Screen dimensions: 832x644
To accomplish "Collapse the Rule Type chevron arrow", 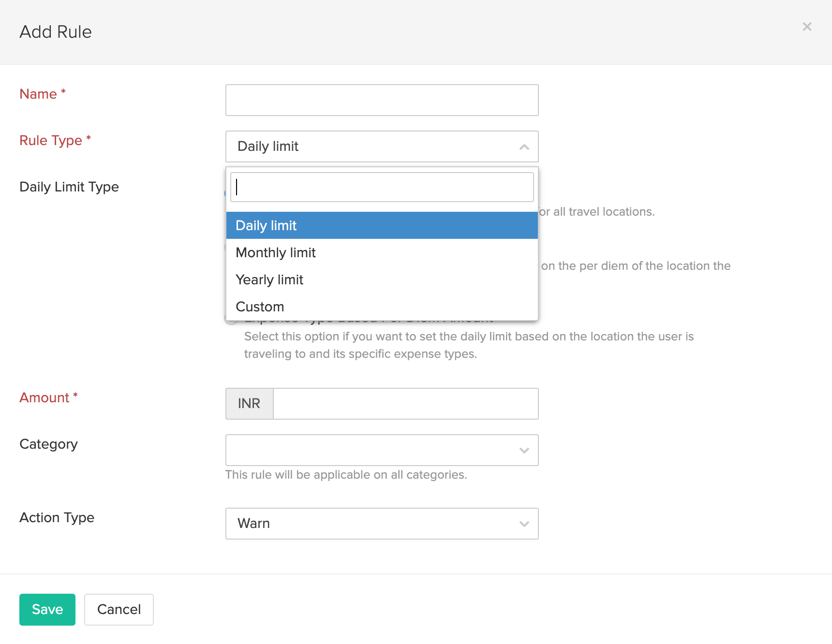I will click(x=524, y=147).
